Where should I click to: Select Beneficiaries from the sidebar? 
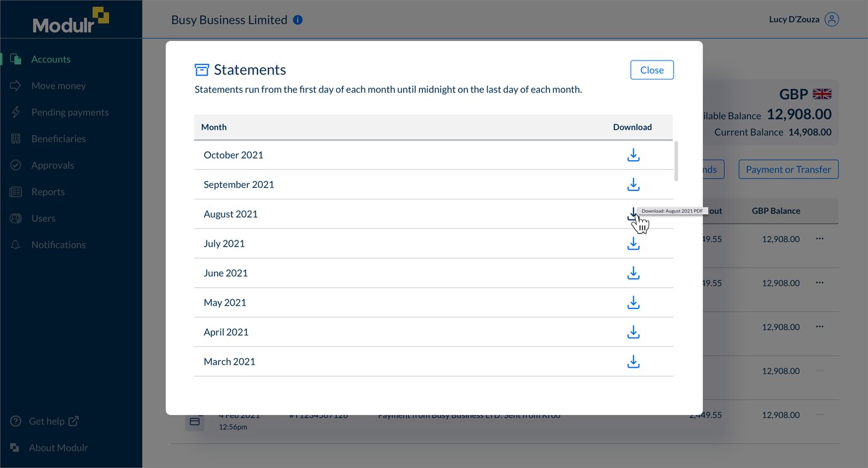coord(58,139)
